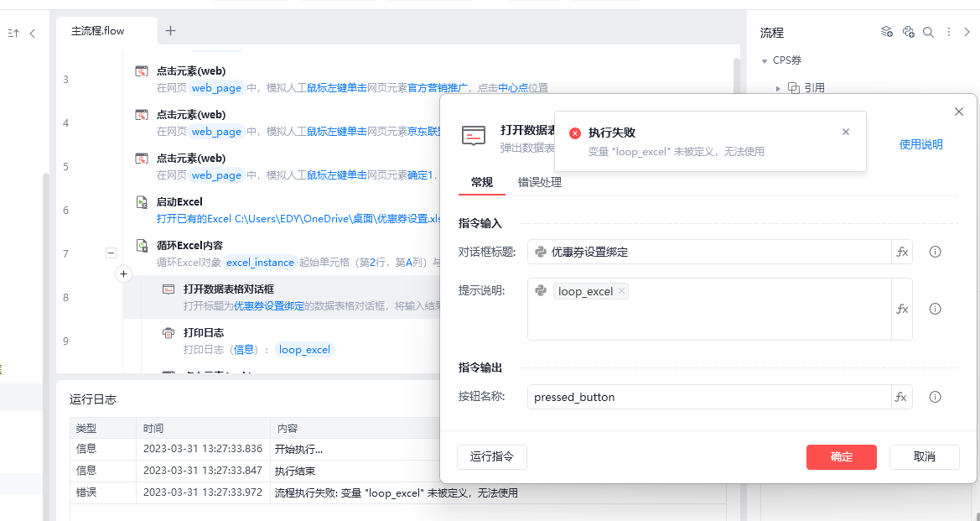
Task: Click the web_page variable in step 3
Action: tap(216, 88)
